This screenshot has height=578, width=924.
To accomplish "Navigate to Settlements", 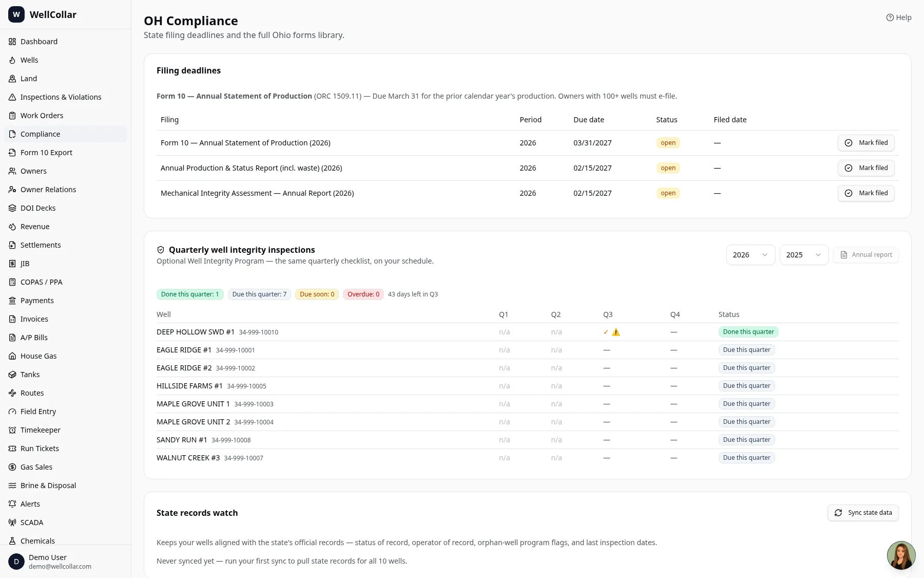I will [66, 245].
